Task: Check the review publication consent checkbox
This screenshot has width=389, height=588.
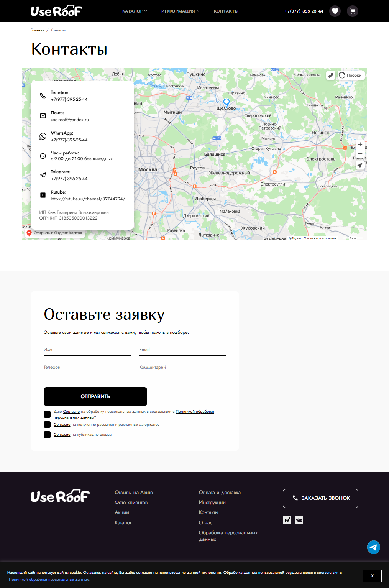Action: point(47,434)
